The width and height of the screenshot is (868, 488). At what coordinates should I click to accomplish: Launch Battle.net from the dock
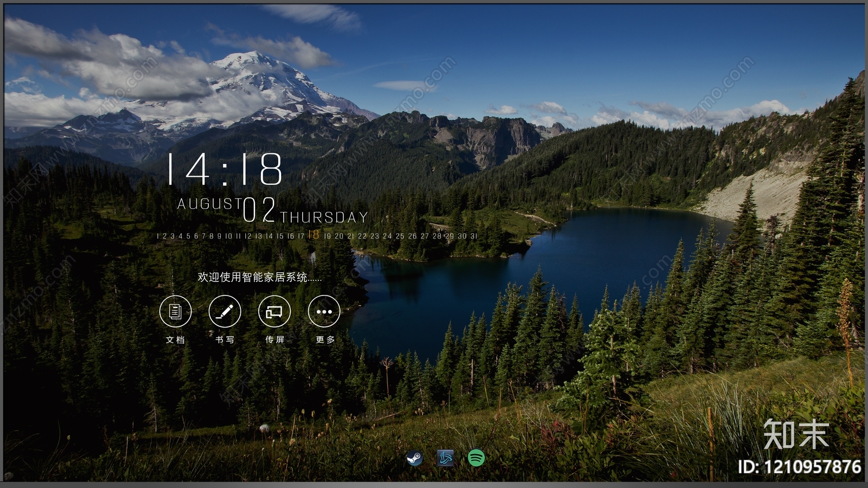click(x=445, y=458)
